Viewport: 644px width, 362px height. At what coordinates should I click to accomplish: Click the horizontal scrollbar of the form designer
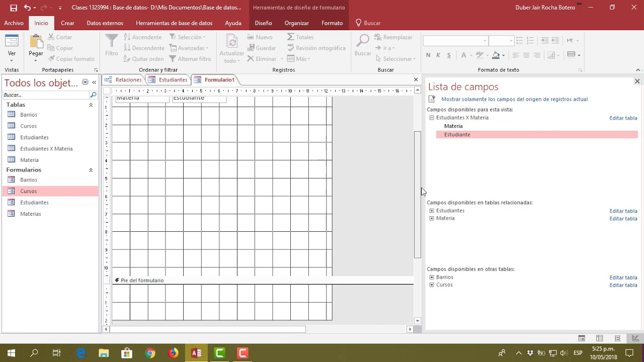(208, 329)
